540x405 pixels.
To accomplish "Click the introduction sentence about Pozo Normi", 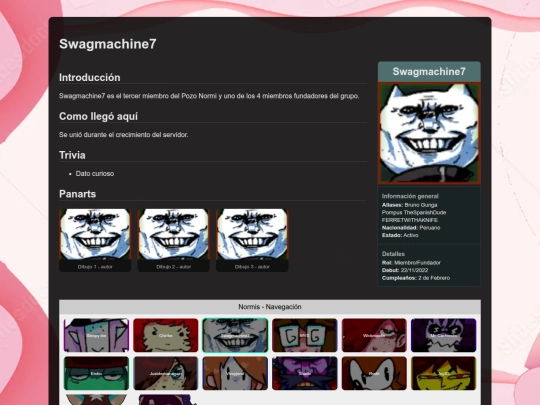I will tap(209, 96).
